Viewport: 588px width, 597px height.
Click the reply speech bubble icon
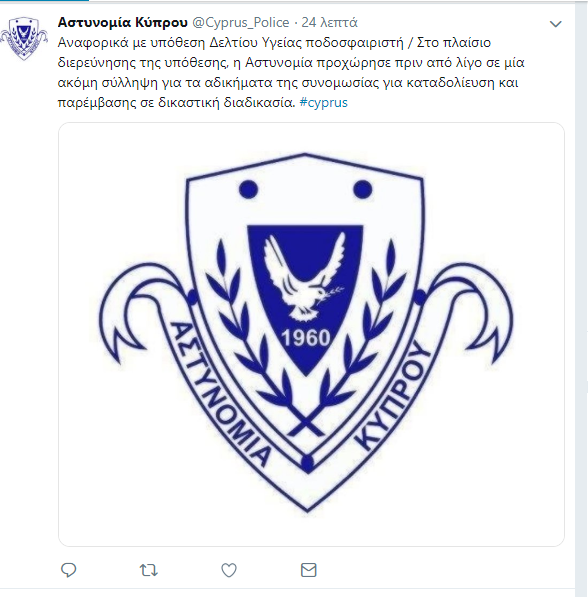(x=69, y=570)
